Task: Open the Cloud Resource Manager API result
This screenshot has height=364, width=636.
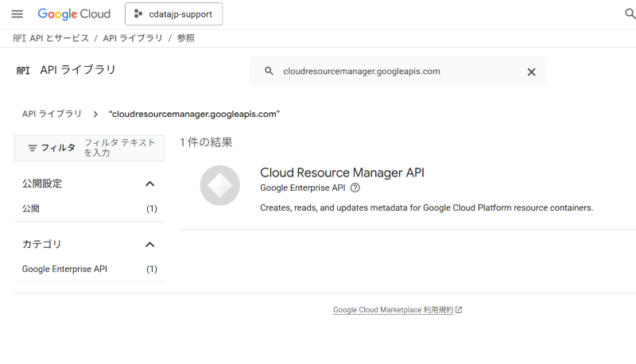Action: tap(343, 172)
